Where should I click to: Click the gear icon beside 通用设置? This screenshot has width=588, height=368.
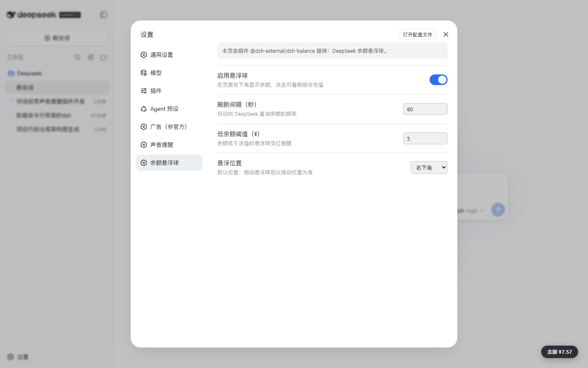tap(144, 55)
